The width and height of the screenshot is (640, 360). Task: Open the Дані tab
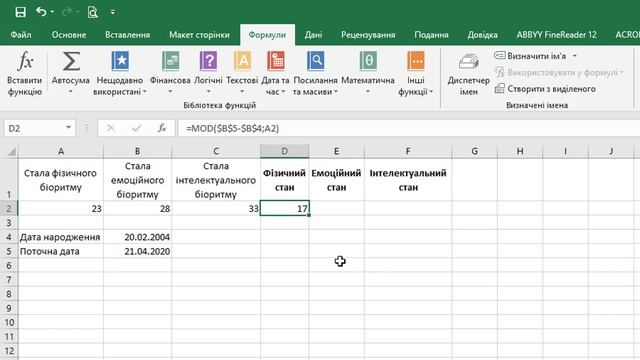(x=313, y=35)
